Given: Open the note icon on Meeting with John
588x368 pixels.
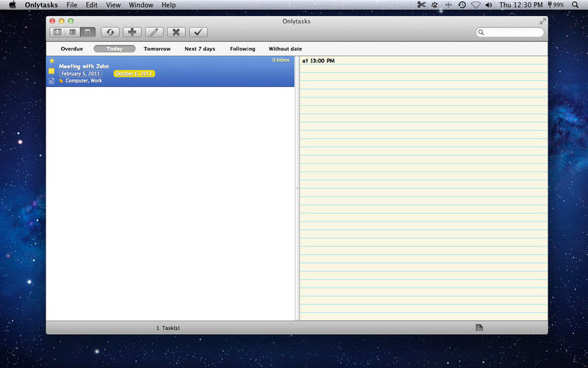Looking at the screenshot, I should click(51, 81).
